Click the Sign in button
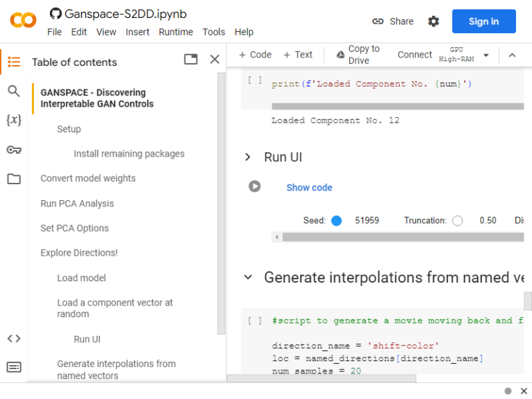This screenshot has height=399, width=532. (484, 21)
